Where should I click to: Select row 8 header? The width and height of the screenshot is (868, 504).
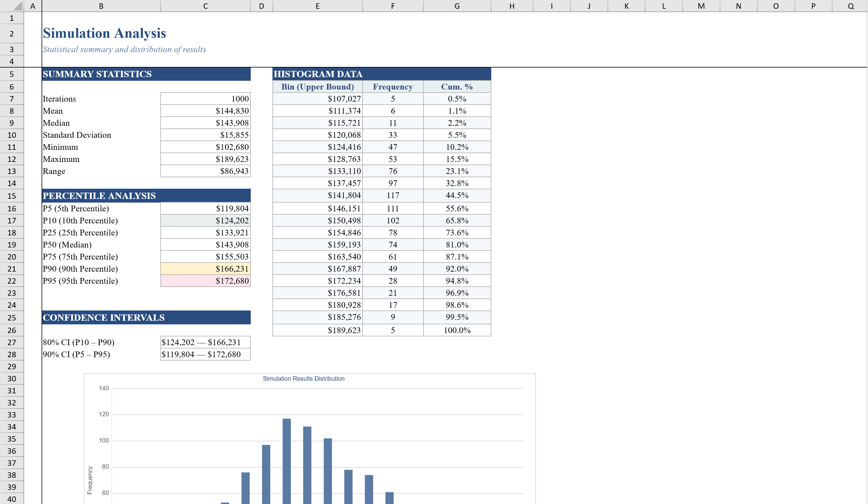tap(12, 111)
